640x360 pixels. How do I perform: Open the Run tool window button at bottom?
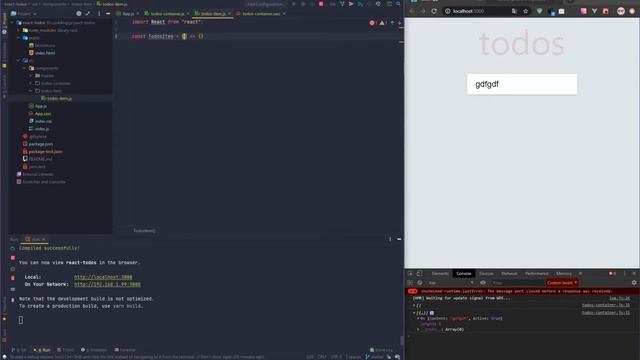(42, 350)
